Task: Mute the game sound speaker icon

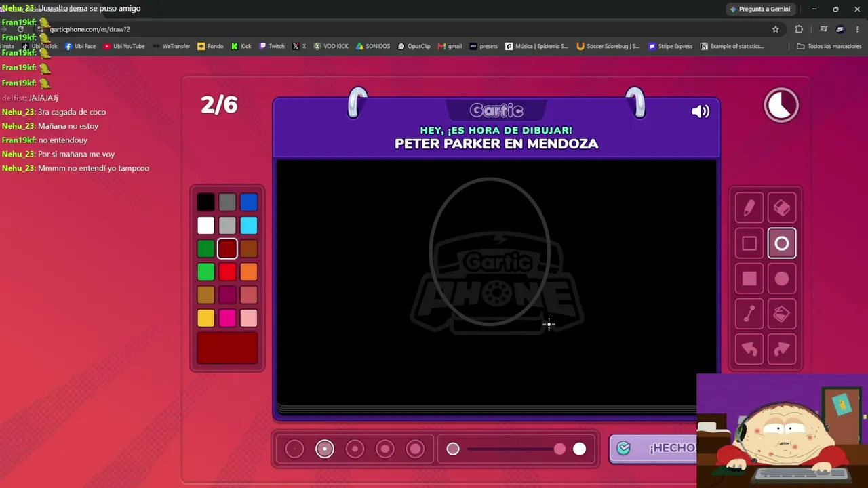Action: [701, 111]
